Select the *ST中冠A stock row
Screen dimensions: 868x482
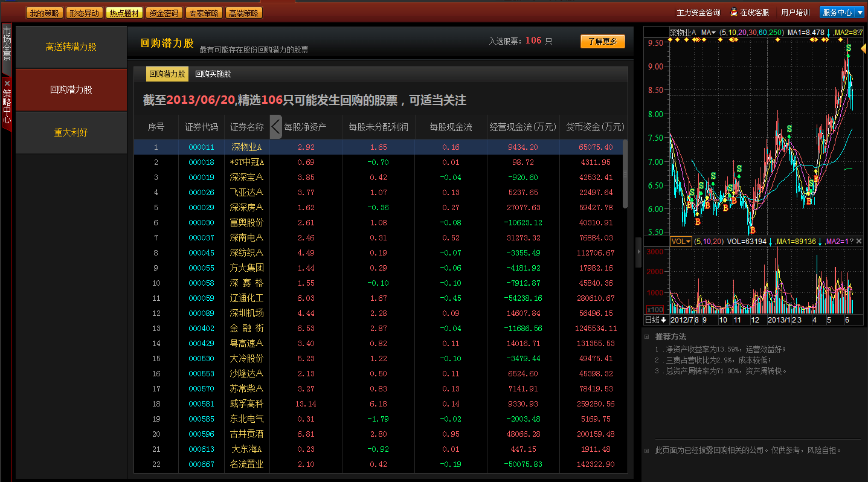click(x=378, y=162)
